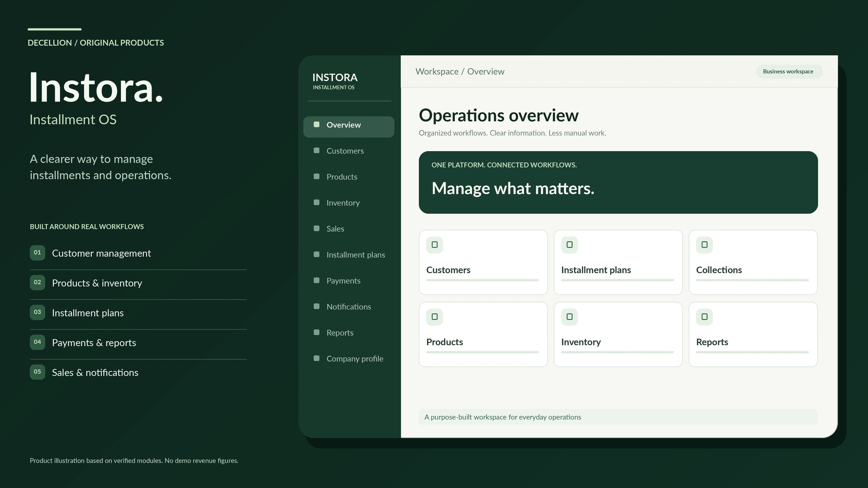Open Notifications in the sidebar
The image size is (868, 488).
[x=349, y=307]
